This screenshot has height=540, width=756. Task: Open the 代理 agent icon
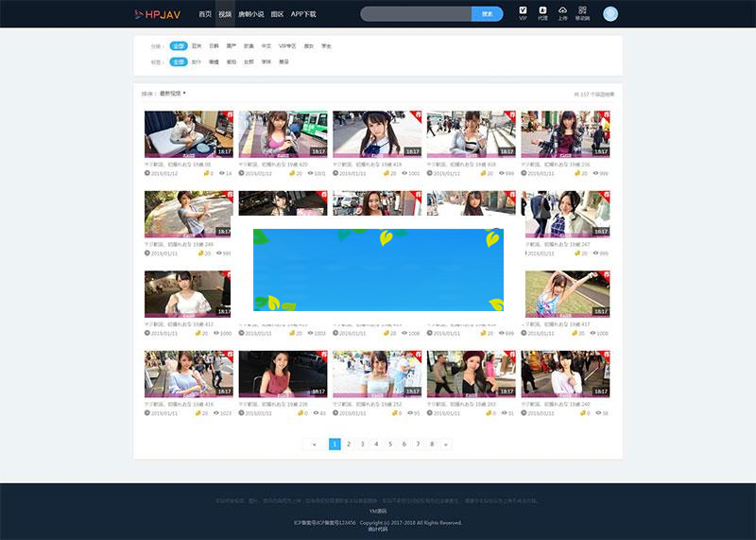click(542, 12)
